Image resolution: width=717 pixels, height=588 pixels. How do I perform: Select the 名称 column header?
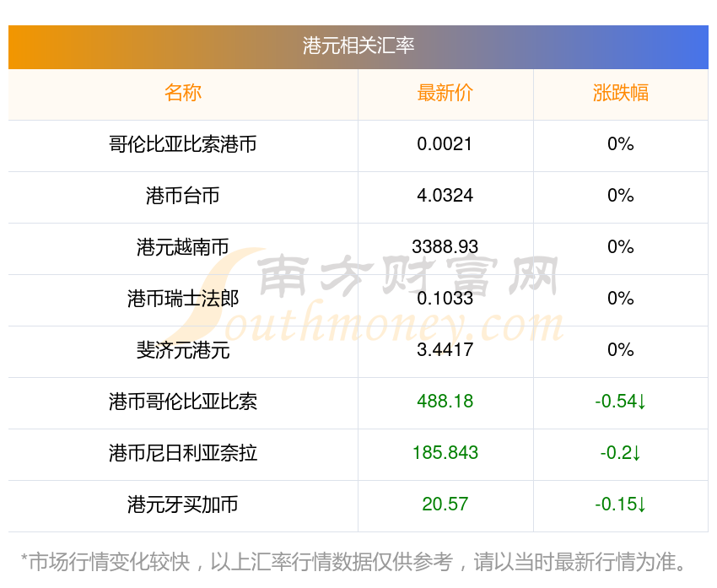pyautogui.click(x=183, y=93)
